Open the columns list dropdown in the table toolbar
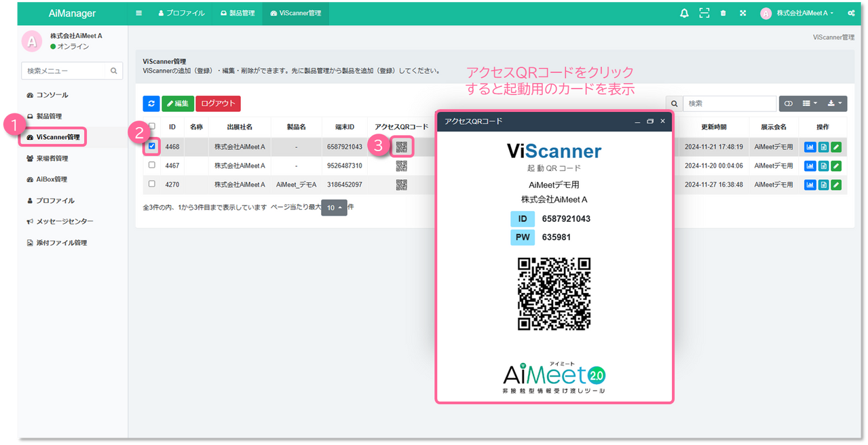Image resolution: width=868 pixels, height=445 pixels. tap(810, 104)
